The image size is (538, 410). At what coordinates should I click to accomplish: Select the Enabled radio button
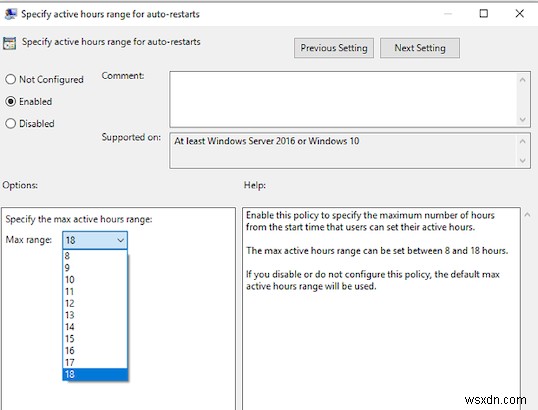click(11, 102)
